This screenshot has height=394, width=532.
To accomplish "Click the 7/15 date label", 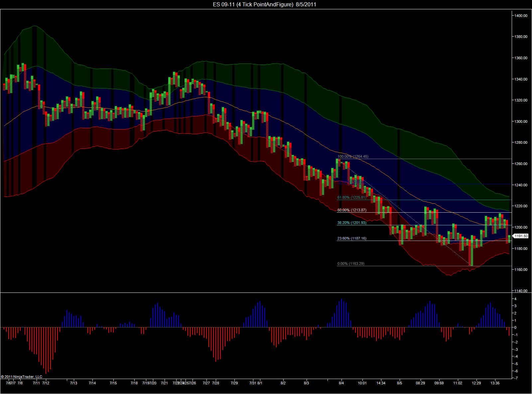I will pyautogui.click(x=113, y=383).
